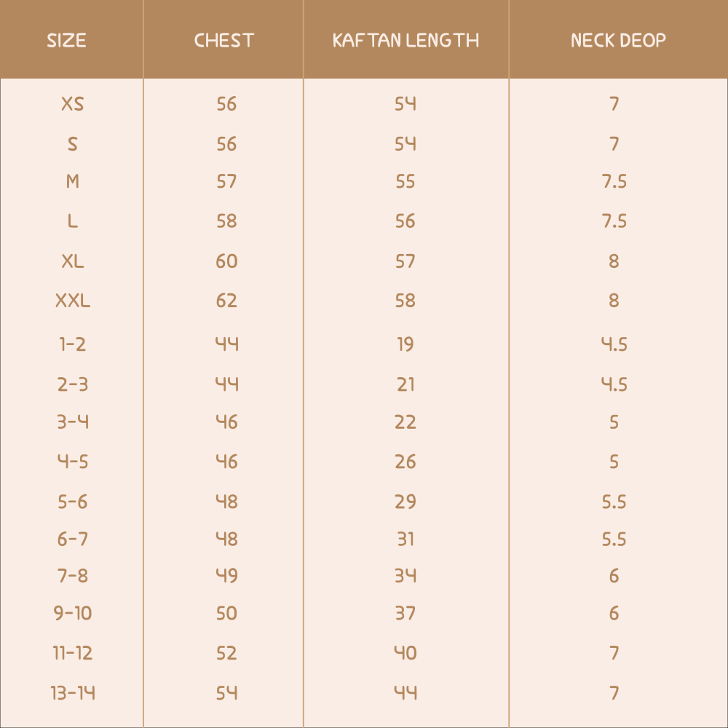This screenshot has height=728, width=728.
Task: Click kaftan length 19 in 1-2 row
Action: pos(405,344)
